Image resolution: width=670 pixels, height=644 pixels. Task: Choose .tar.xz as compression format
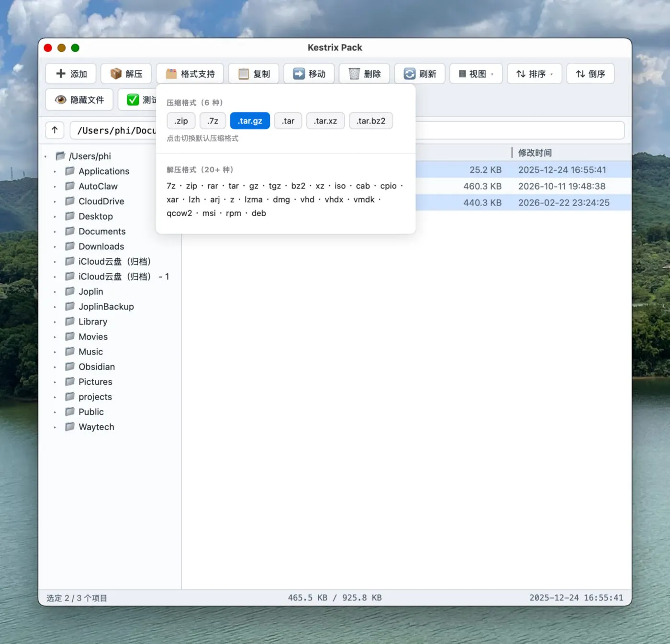(x=325, y=121)
